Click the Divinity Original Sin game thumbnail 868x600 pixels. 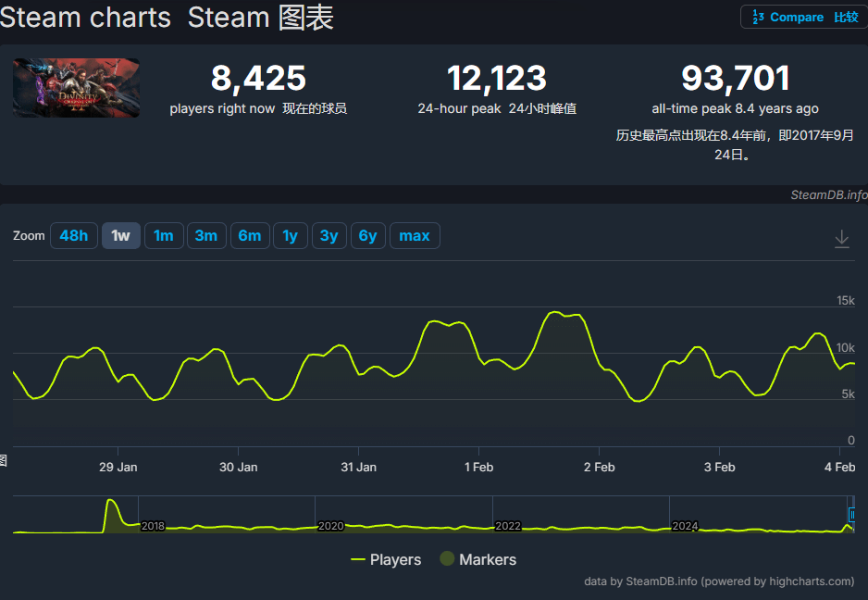pyautogui.click(x=77, y=88)
